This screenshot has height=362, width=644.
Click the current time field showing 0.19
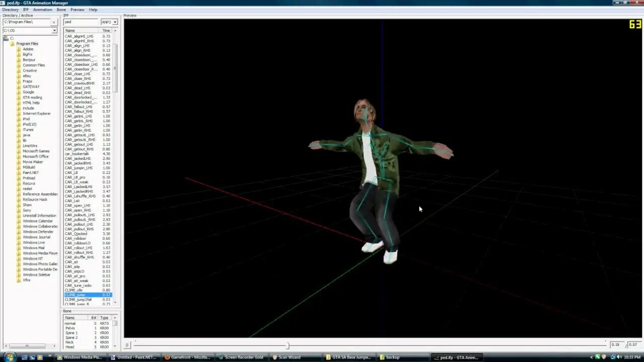[x=616, y=345]
